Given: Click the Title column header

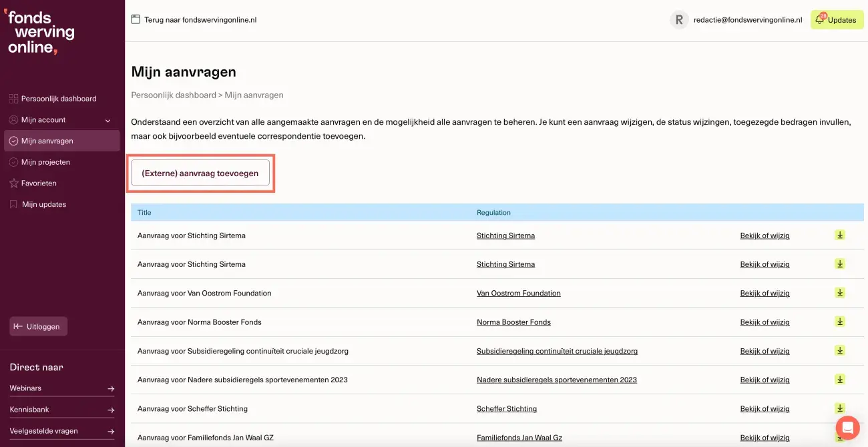Looking at the screenshot, I should coord(144,212).
